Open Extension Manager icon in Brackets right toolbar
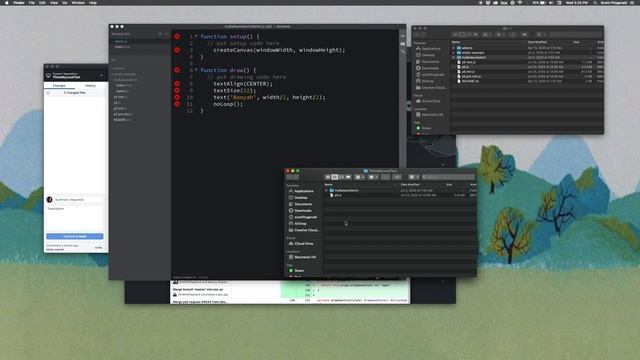This screenshot has width=640, height=360. point(403,44)
